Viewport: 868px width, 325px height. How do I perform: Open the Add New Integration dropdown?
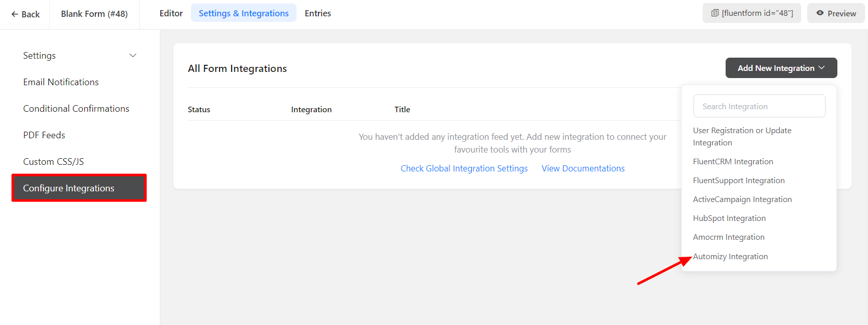[781, 68]
